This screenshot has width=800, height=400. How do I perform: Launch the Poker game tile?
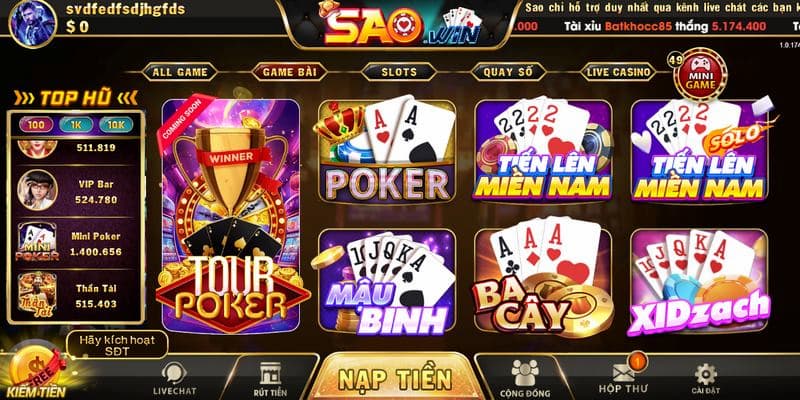pos(387,150)
